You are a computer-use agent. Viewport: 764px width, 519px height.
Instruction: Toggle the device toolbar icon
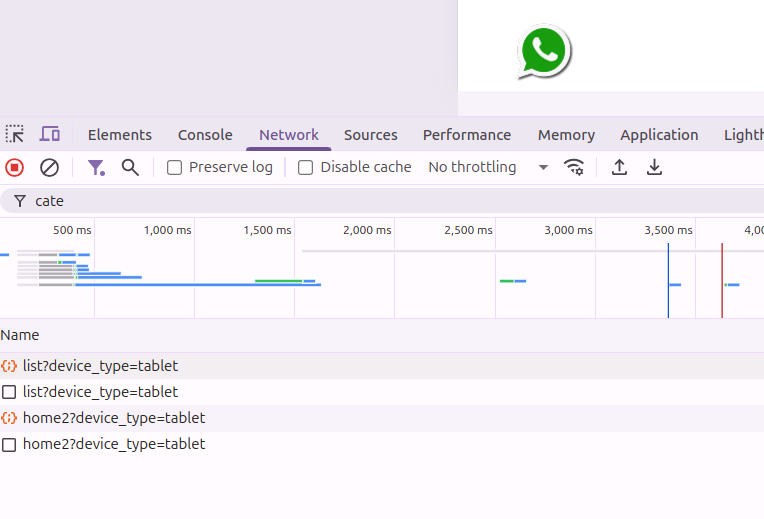click(50, 134)
